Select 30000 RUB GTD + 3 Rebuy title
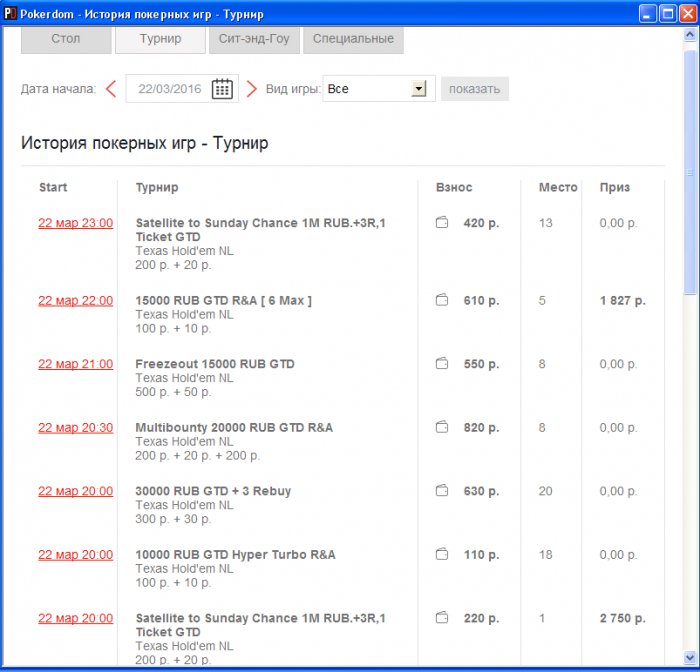Image resolution: width=700 pixels, height=672 pixels. [x=213, y=491]
